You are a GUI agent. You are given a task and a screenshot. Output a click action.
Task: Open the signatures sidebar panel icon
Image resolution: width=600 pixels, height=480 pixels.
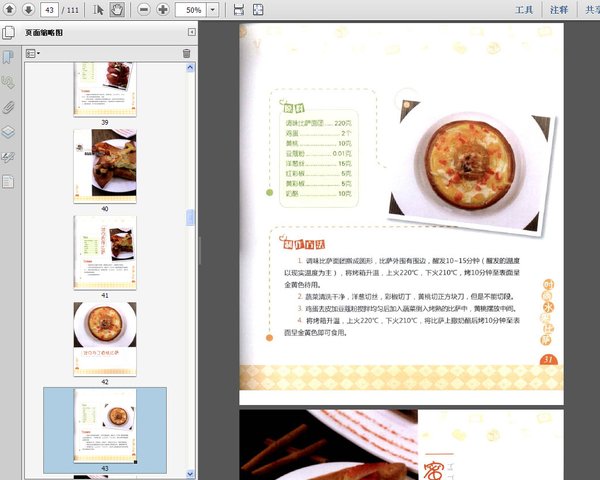[8, 82]
